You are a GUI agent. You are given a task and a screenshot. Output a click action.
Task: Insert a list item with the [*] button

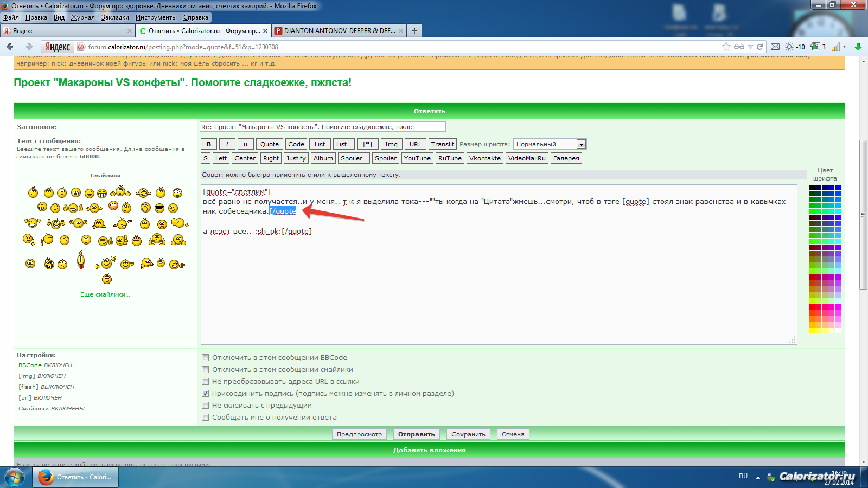[368, 144]
